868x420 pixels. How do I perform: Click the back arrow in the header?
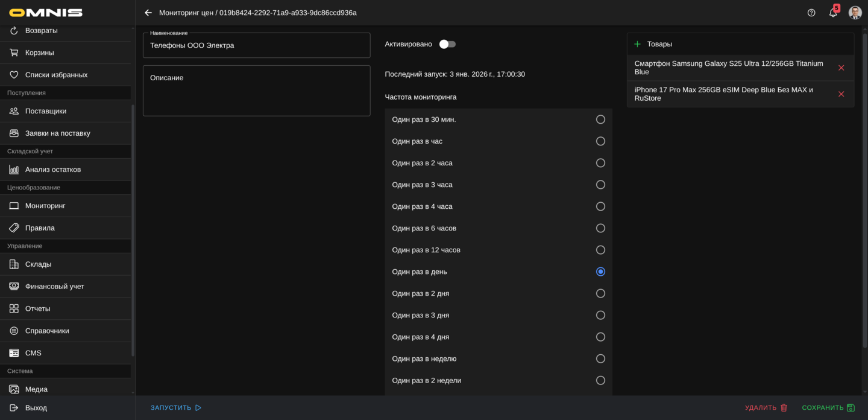(148, 13)
